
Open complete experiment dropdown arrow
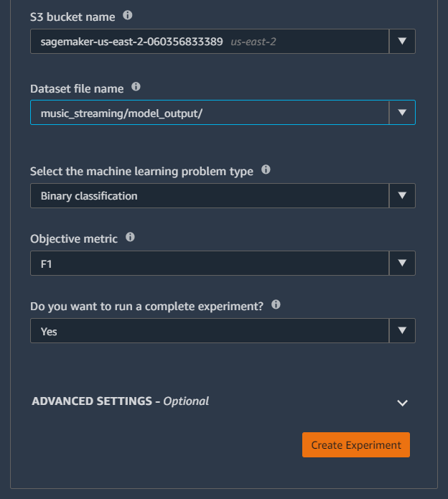[x=402, y=331]
